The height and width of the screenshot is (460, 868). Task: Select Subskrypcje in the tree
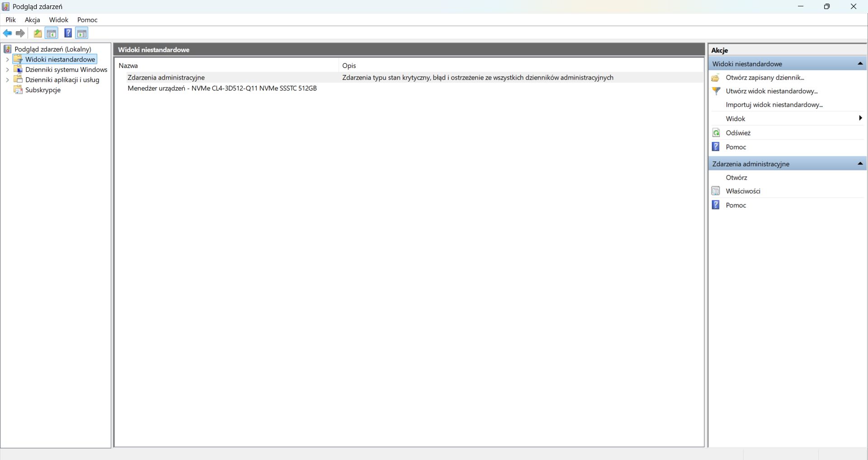43,90
